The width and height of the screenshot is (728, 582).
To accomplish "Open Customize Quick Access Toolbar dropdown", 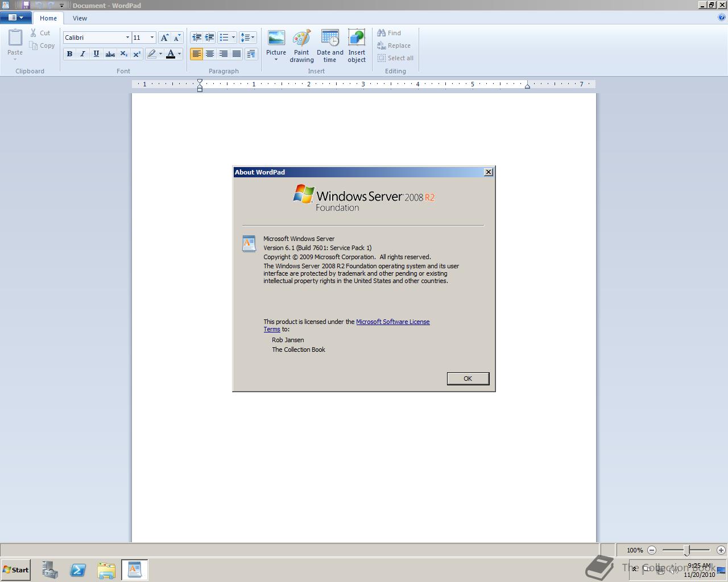I will pyautogui.click(x=61, y=6).
